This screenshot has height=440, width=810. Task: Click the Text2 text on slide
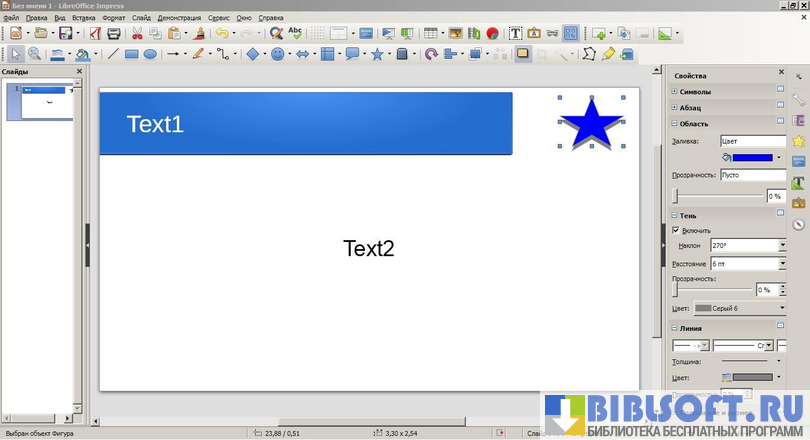click(x=369, y=249)
